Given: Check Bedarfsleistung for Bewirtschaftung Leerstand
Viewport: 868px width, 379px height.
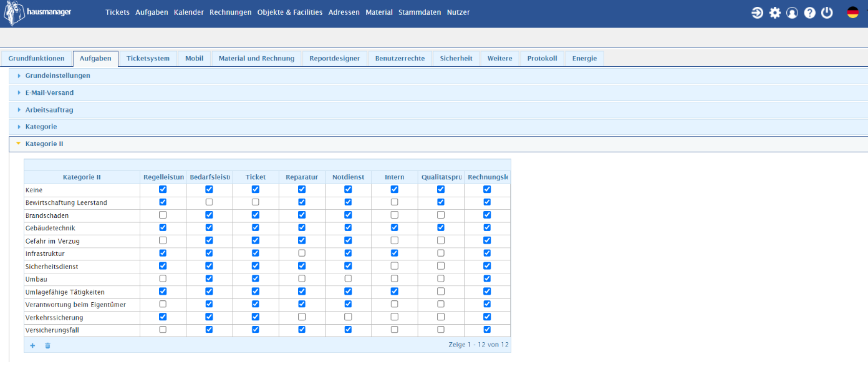Looking at the screenshot, I should (x=209, y=202).
